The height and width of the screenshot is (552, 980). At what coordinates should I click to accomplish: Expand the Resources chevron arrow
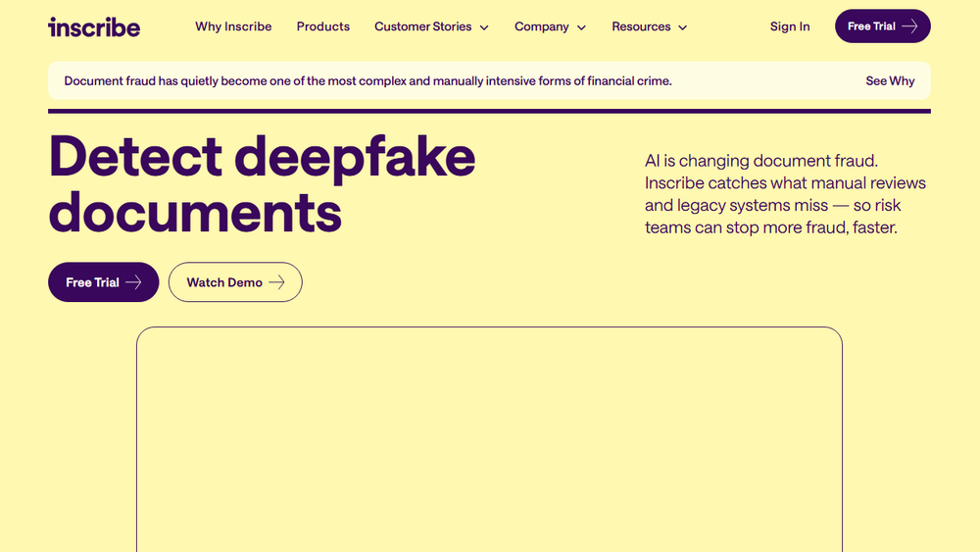pyautogui.click(x=682, y=27)
